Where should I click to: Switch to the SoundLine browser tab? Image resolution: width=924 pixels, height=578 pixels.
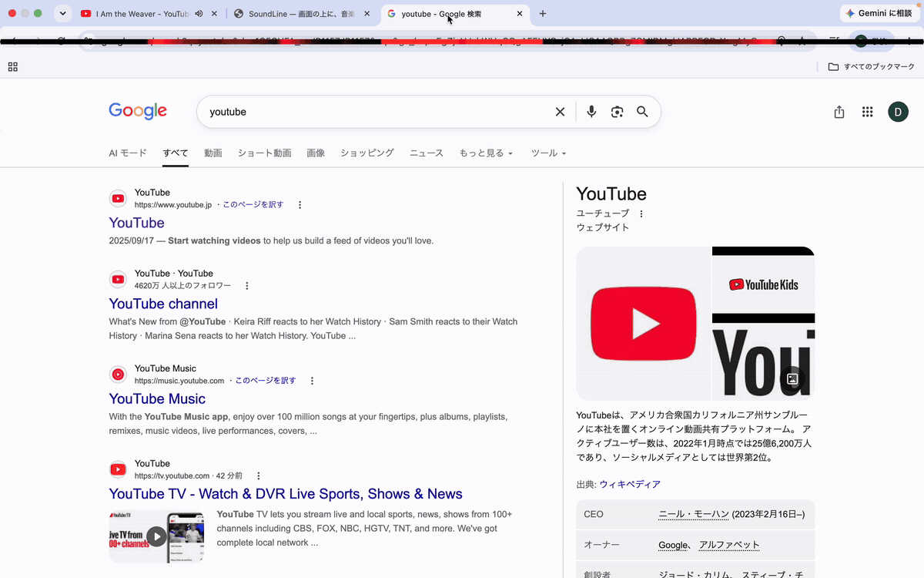point(303,14)
